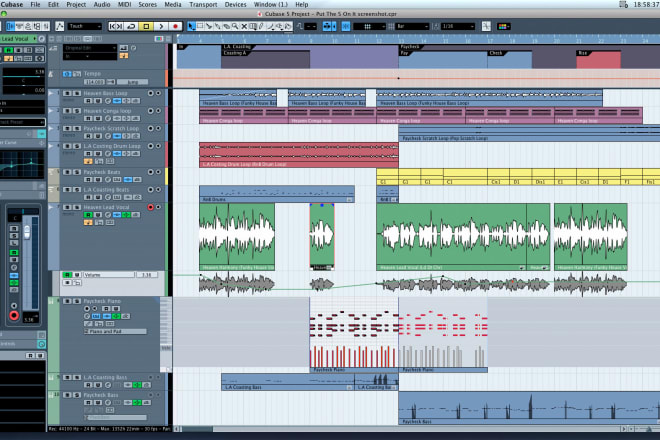Mute the Heaven Bass Loop track
The width and height of the screenshot is (660, 440).
coord(67,93)
